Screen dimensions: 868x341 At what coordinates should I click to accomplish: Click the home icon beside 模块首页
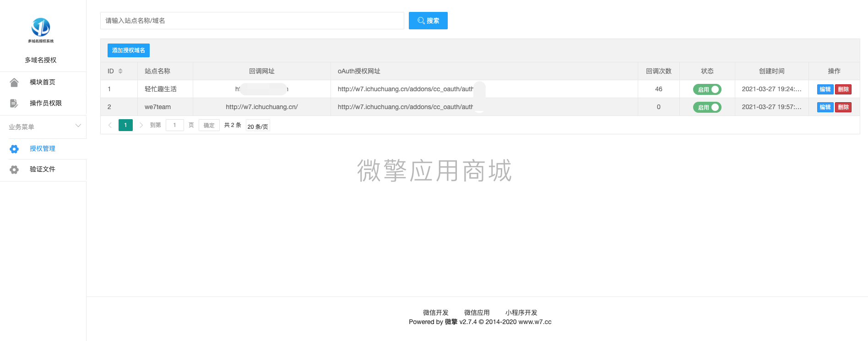point(14,82)
